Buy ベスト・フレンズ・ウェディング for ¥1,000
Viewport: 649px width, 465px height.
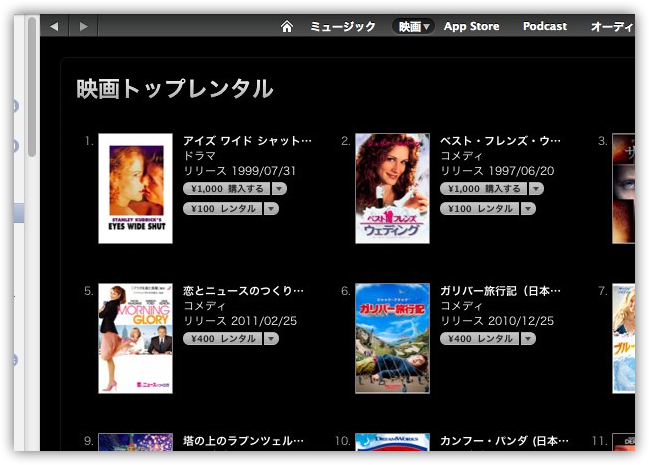pyautogui.click(x=483, y=189)
